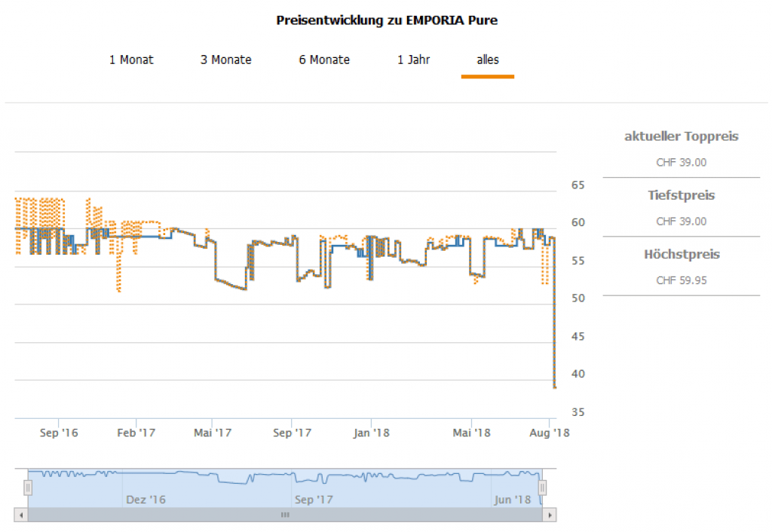Click the navigator scrollbar right arrow
This screenshot has width=772, height=532.
pos(551,515)
